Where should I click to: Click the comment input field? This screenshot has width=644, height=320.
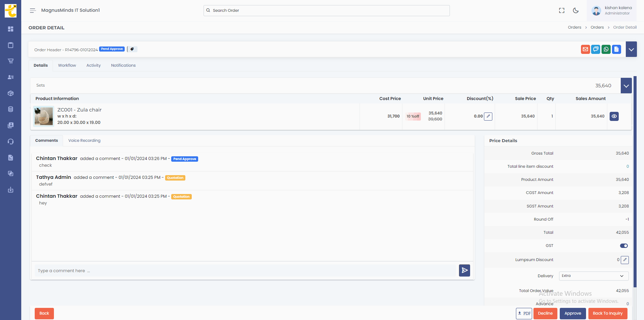(x=245, y=270)
